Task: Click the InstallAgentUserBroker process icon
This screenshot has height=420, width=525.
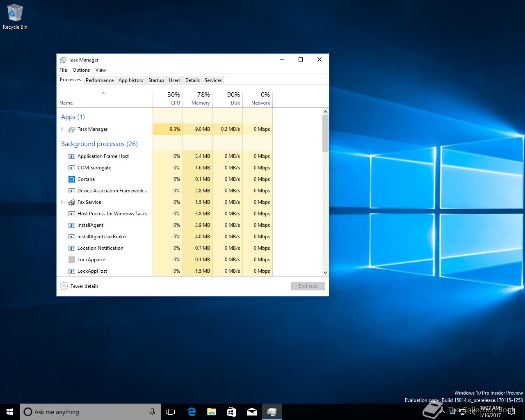Action: click(x=72, y=237)
